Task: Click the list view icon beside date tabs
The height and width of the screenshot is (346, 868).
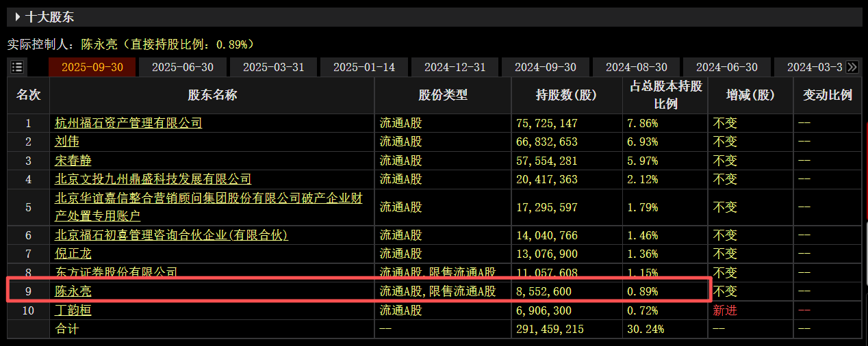Action: click(x=17, y=67)
